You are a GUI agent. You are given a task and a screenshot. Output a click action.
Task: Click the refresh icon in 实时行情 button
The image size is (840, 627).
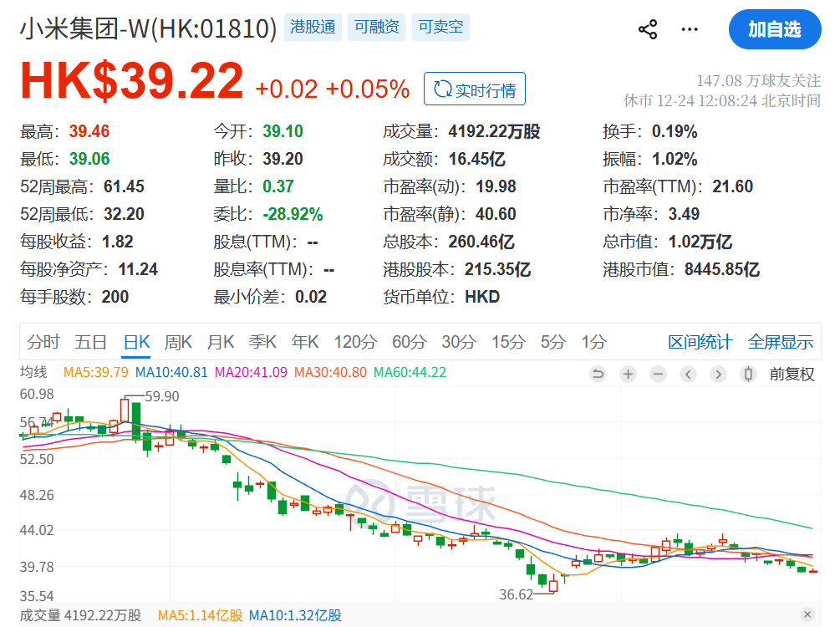pos(440,90)
